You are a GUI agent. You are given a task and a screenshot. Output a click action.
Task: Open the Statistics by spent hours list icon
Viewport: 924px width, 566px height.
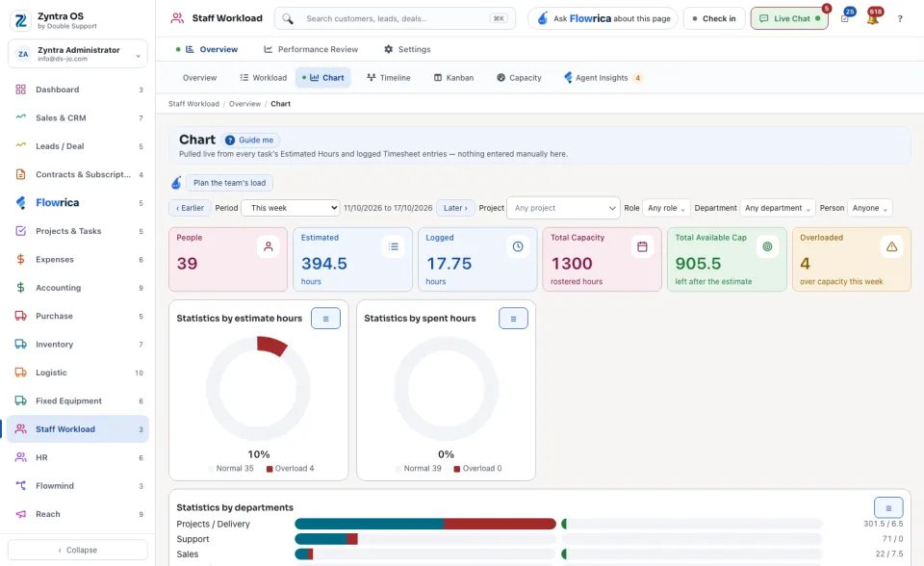coord(513,319)
